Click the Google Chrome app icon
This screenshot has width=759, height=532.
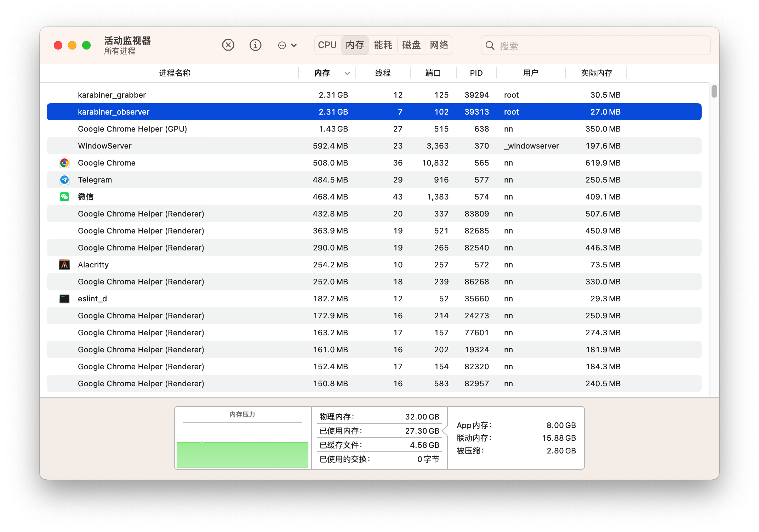[64, 163]
